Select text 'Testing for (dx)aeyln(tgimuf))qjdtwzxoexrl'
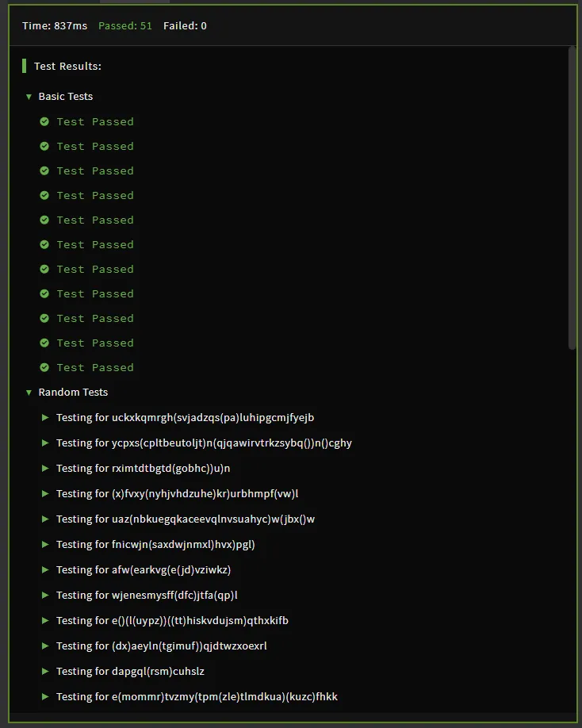Viewport: 582px width, 728px height. point(162,646)
